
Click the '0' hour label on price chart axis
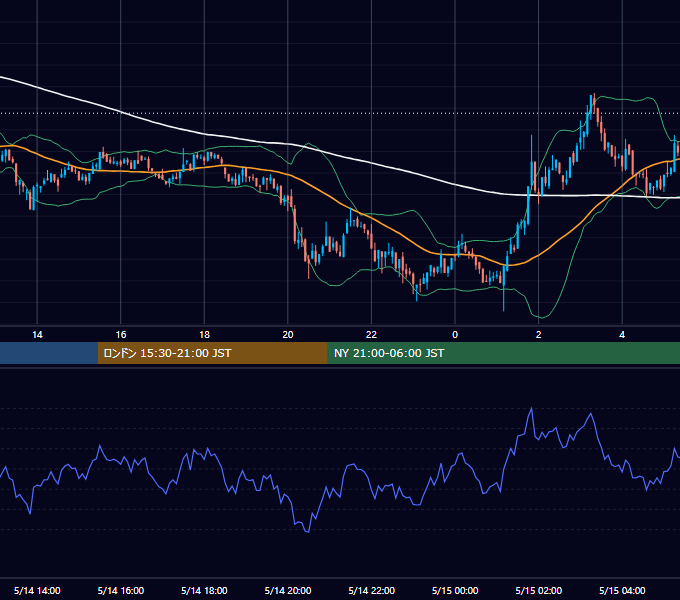tap(455, 335)
